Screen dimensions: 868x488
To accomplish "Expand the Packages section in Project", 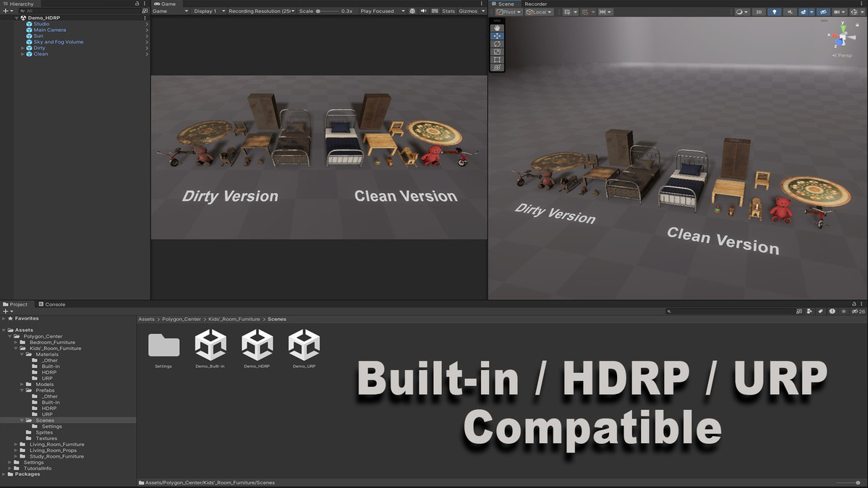I will coord(4,474).
